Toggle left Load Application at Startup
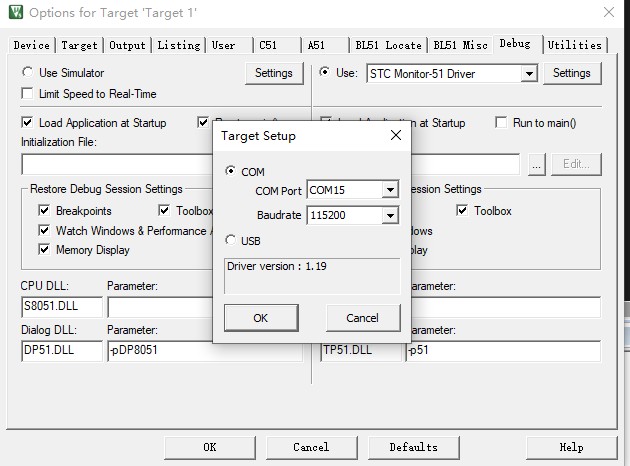Image resolution: width=630 pixels, height=466 pixels. point(27,122)
